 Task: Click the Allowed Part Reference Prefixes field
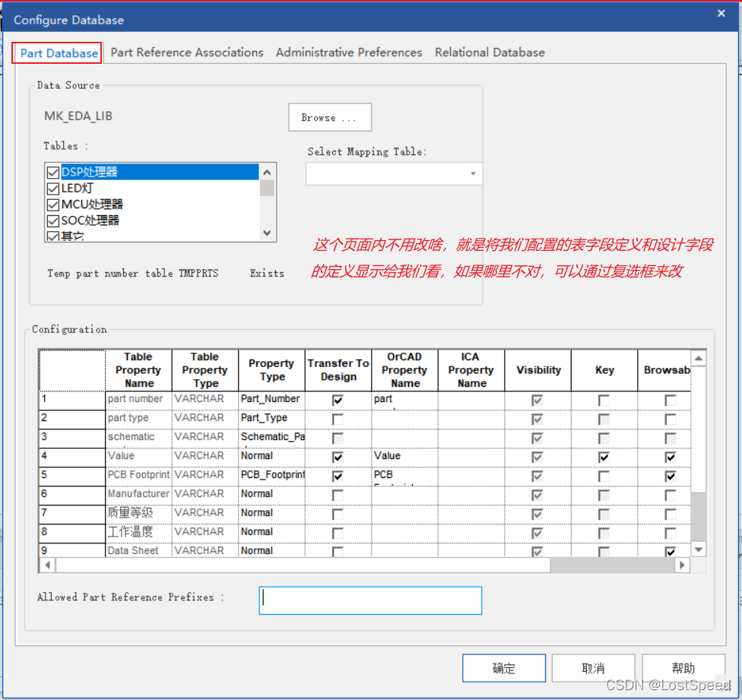[x=370, y=600]
